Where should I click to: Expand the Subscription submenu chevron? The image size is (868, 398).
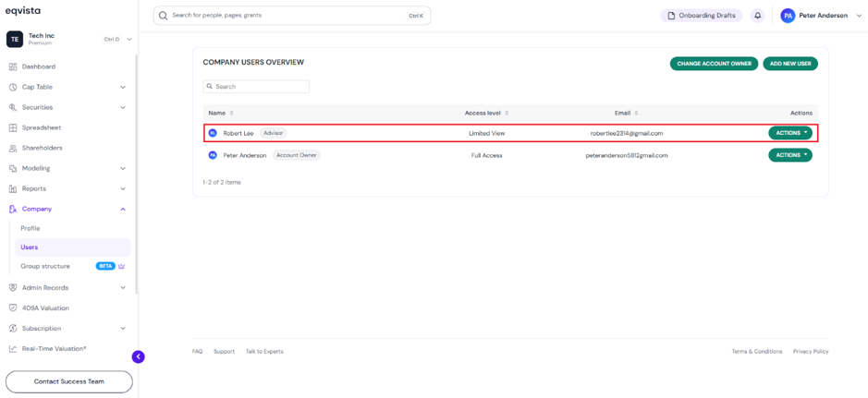coord(123,329)
